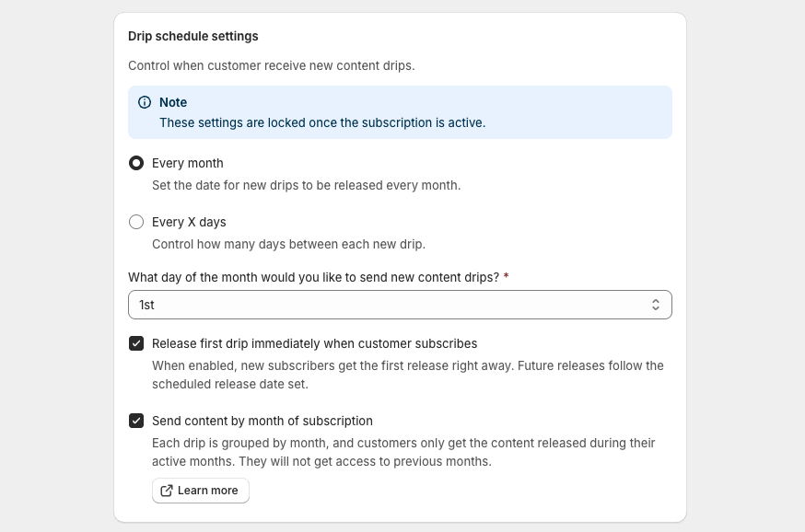Click 'Release first drip immediately when customer subscribes' label
This screenshot has width=805, height=532.
point(314,343)
